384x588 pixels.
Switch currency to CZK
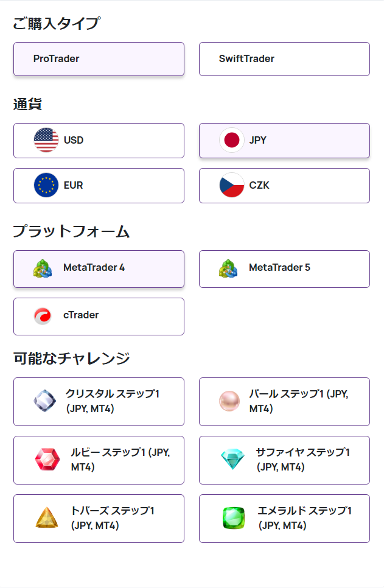click(x=284, y=186)
